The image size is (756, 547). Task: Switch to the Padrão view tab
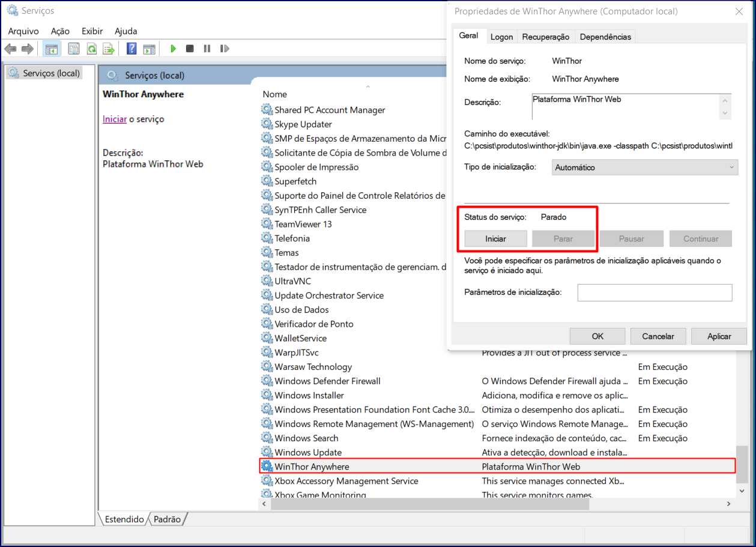point(167,519)
